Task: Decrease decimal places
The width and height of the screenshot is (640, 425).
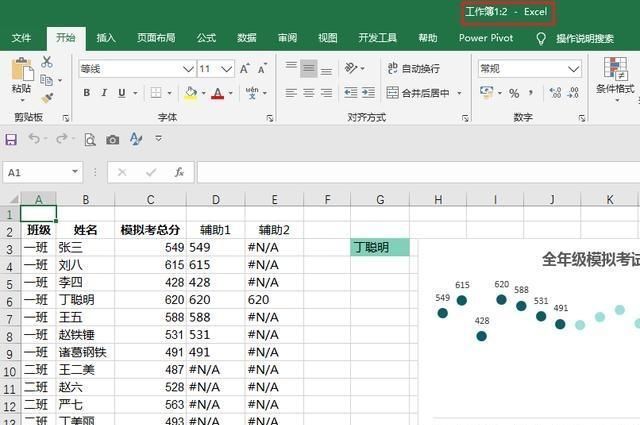Action: pos(573,93)
